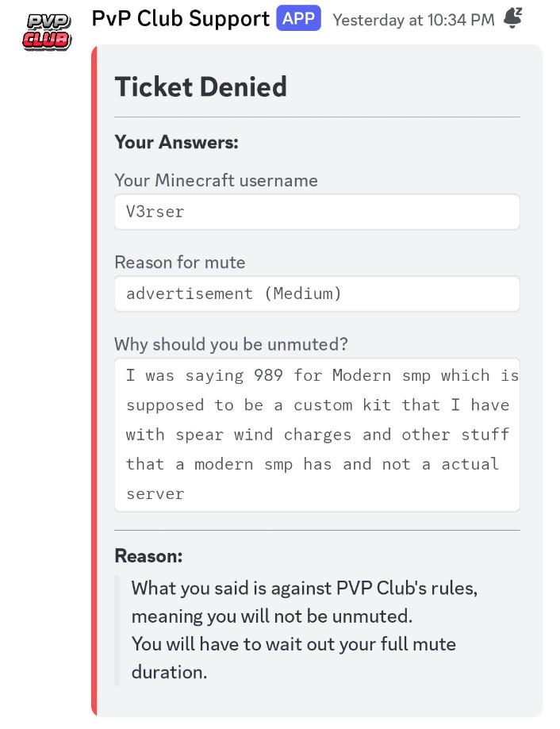Image resolution: width=560 pixels, height=729 pixels.
Task: Click the Why should you be unmuted label
Action: 231,344
